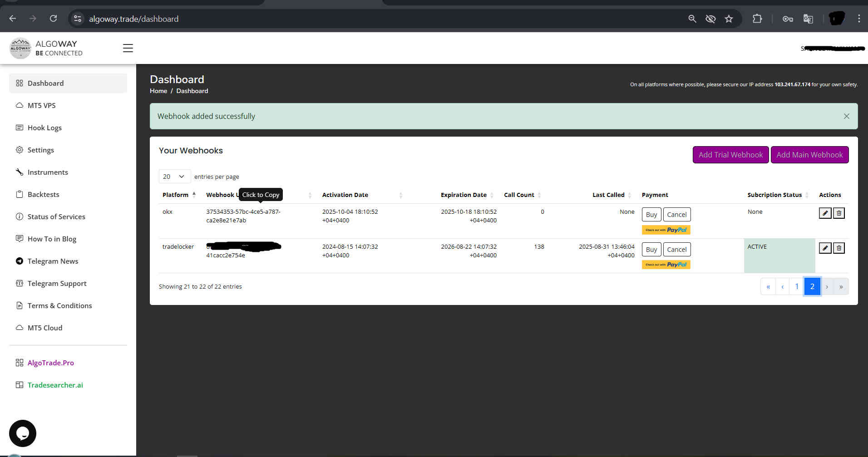This screenshot has height=457, width=868.
Task: Sort table by Call Count column
Action: (x=522, y=195)
